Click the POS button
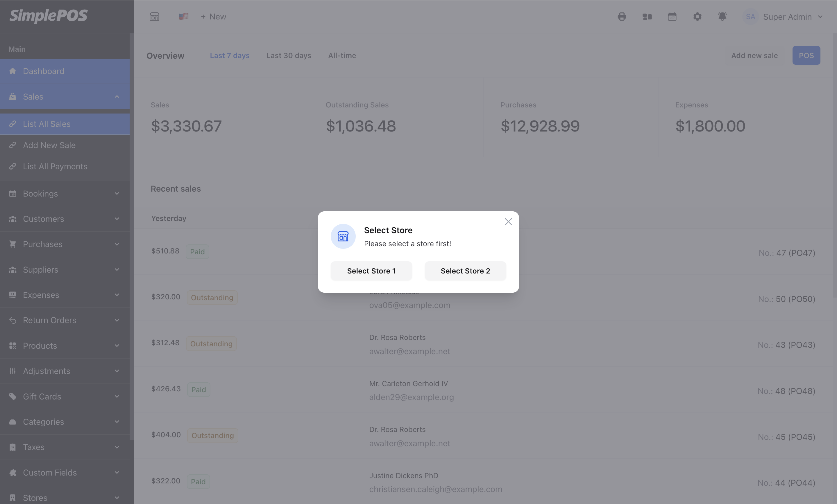This screenshot has height=504, width=837. coord(806,55)
